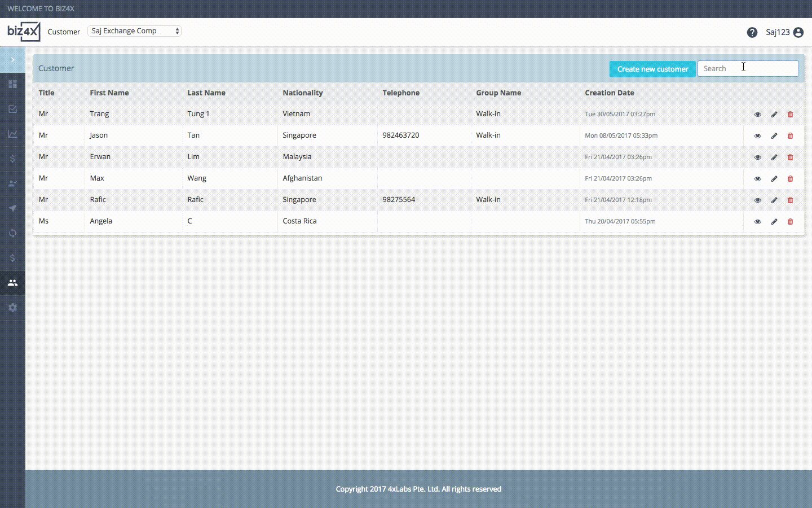Viewport: 812px width, 508px height.
Task: View customer Rafic Rafic with eye icon
Action: click(758, 200)
